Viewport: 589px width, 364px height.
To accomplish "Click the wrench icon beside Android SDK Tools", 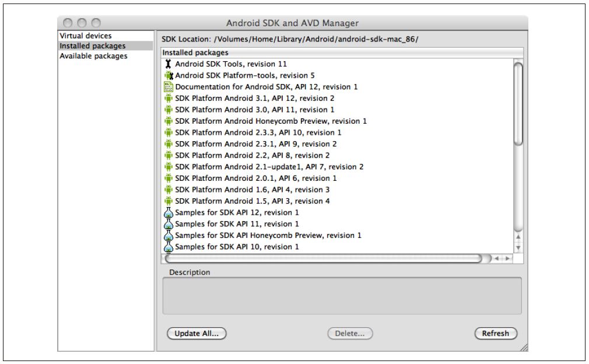I will [x=169, y=64].
